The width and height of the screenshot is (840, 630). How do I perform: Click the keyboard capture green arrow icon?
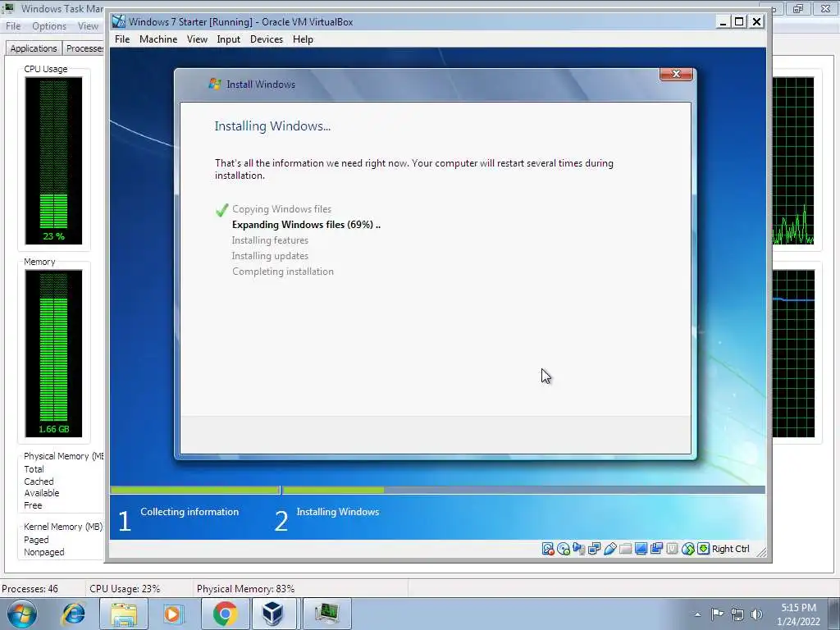pyautogui.click(x=703, y=549)
